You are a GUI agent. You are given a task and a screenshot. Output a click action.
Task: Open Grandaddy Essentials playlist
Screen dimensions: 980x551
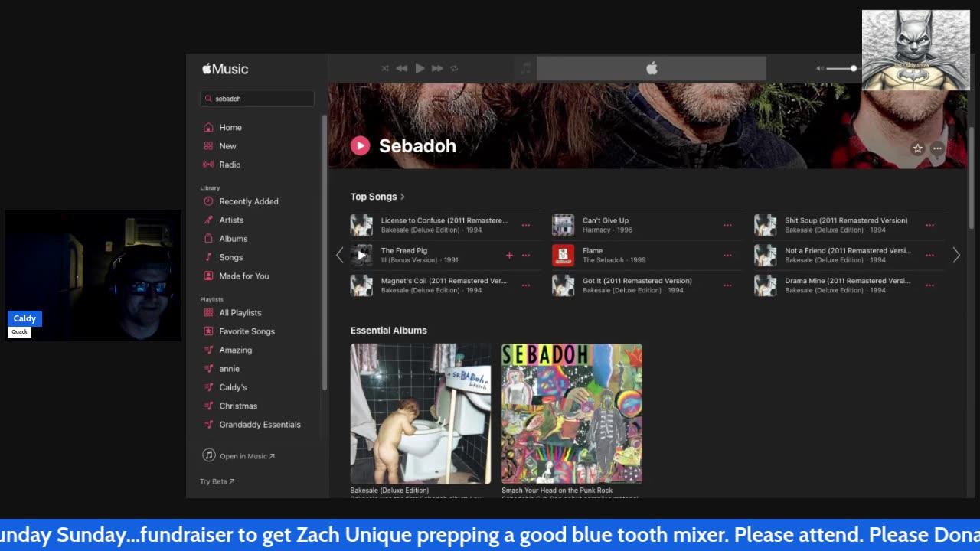tap(260, 425)
